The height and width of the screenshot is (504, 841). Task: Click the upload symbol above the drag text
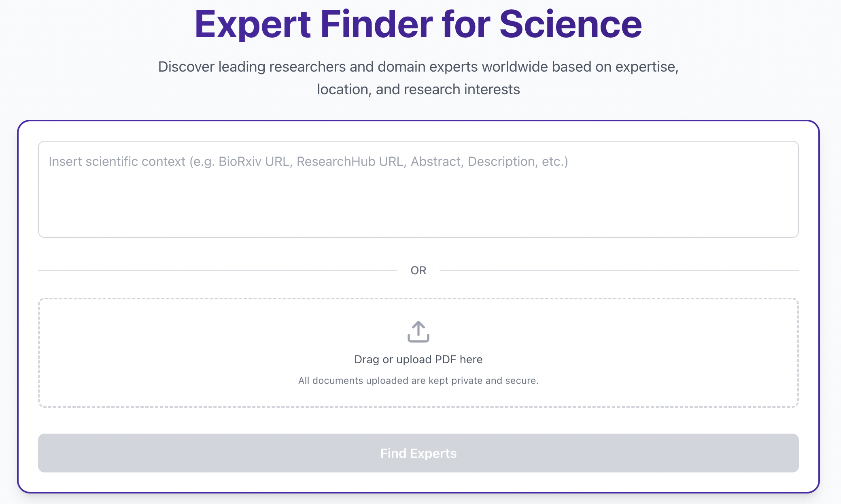coord(418,332)
